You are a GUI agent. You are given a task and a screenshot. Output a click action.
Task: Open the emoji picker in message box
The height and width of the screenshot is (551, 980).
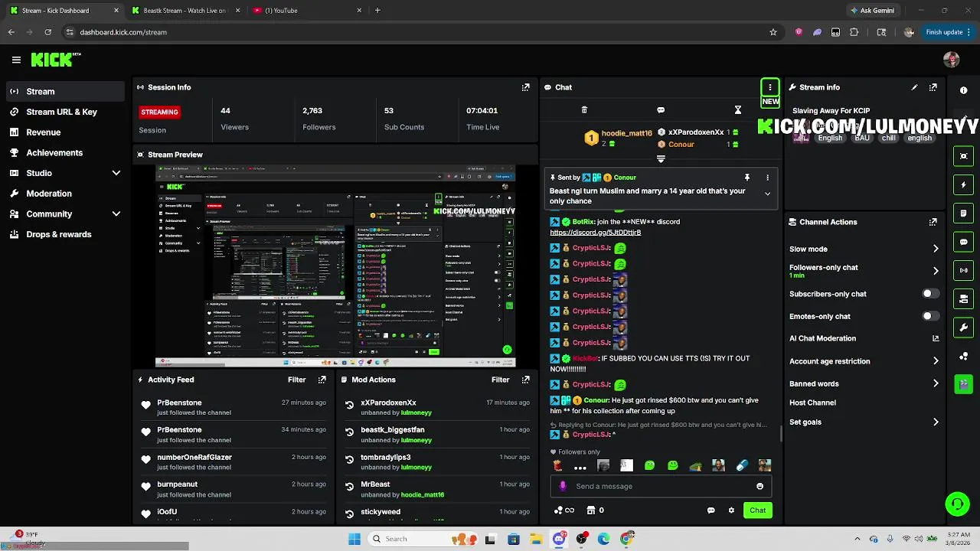tap(759, 486)
